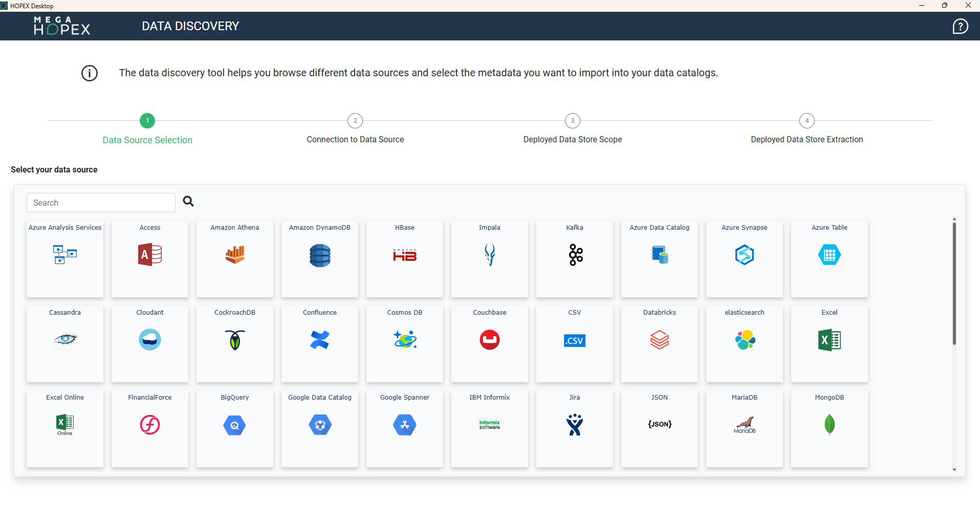This screenshot has width=980, height=525.
Task: Click the Data Source Selection step label
Action: (147, 140)
